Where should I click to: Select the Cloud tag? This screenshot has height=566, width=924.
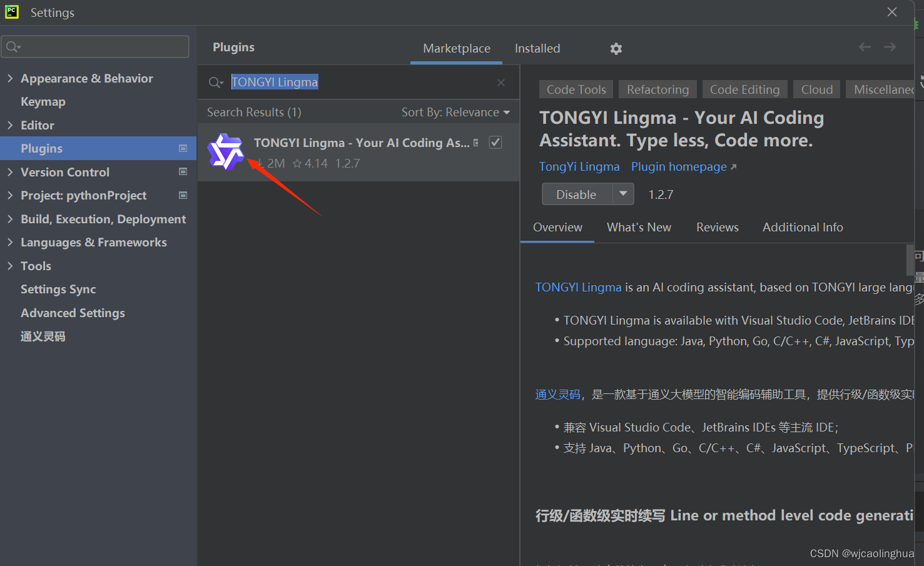(817, 89)
